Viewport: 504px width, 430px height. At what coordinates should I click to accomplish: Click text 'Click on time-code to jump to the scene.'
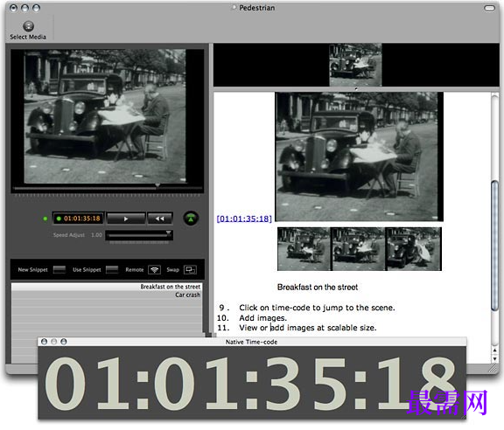pyautogui.click(x=317, y=308)
